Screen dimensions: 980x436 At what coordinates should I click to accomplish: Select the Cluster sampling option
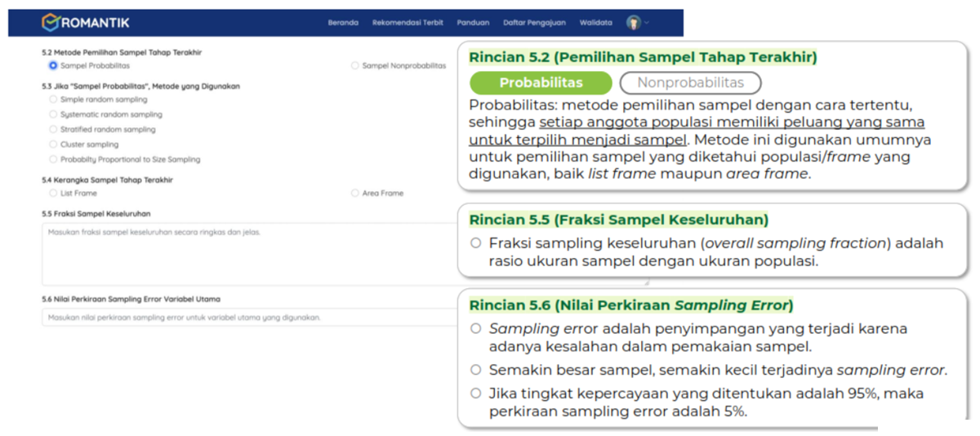click(53, 145)
